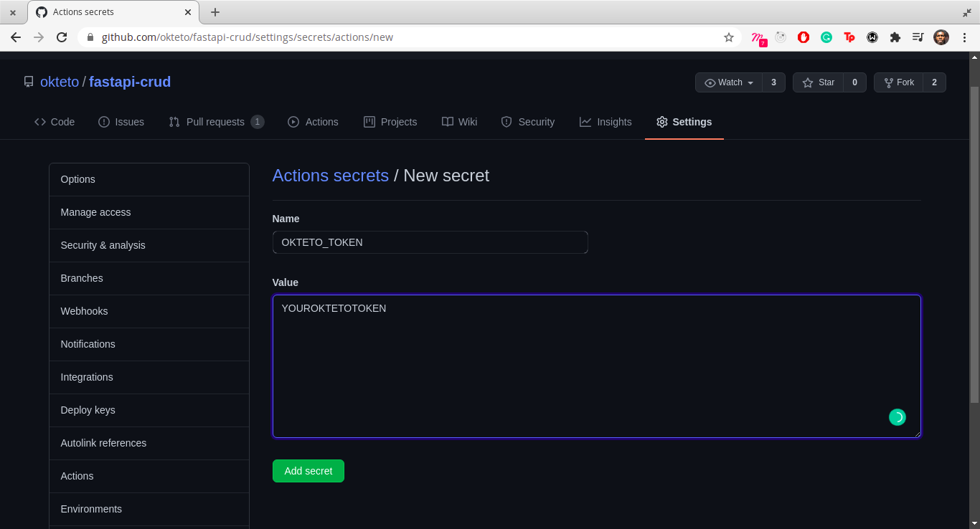Open the red shield extension icon

(804, 37)
